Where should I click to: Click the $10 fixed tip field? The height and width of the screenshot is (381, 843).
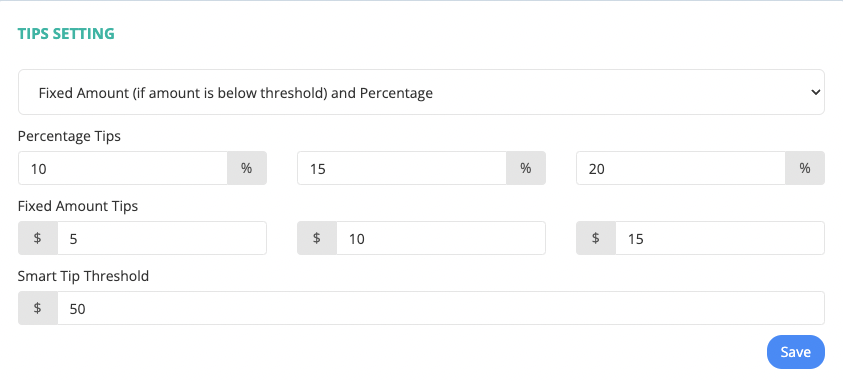441,238
